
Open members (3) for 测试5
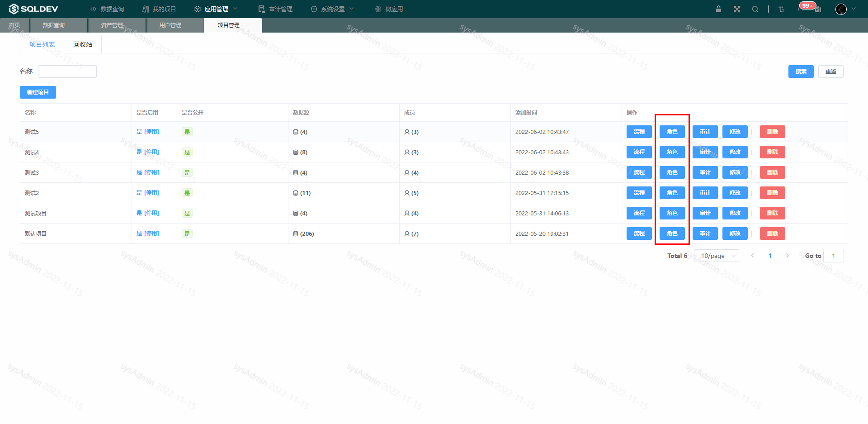tap(411, 132)
